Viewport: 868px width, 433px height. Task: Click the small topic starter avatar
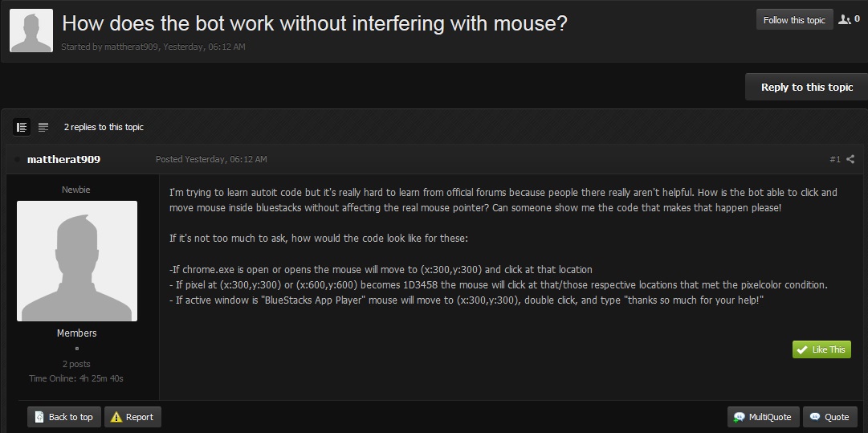(x=31, y=31)
